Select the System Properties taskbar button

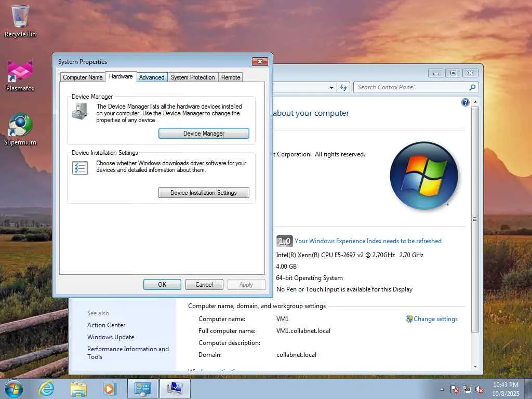[x=175, y=389]
